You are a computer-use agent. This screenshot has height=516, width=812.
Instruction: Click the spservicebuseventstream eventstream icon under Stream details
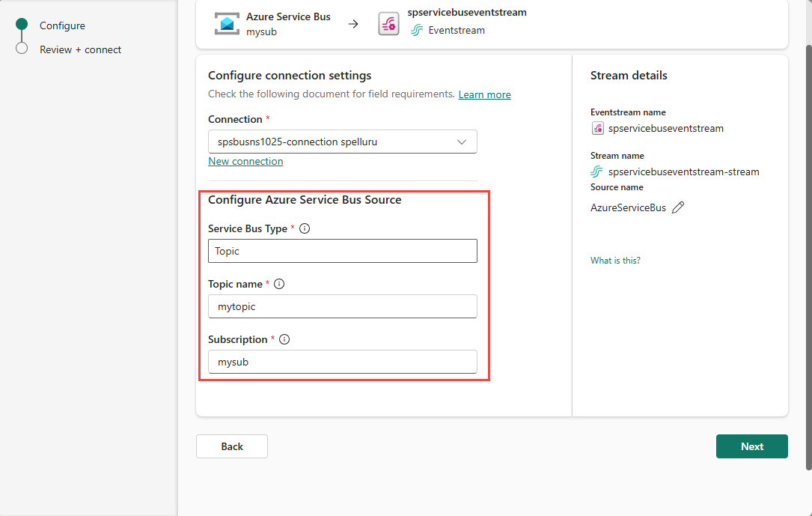(x=596, y=128)
